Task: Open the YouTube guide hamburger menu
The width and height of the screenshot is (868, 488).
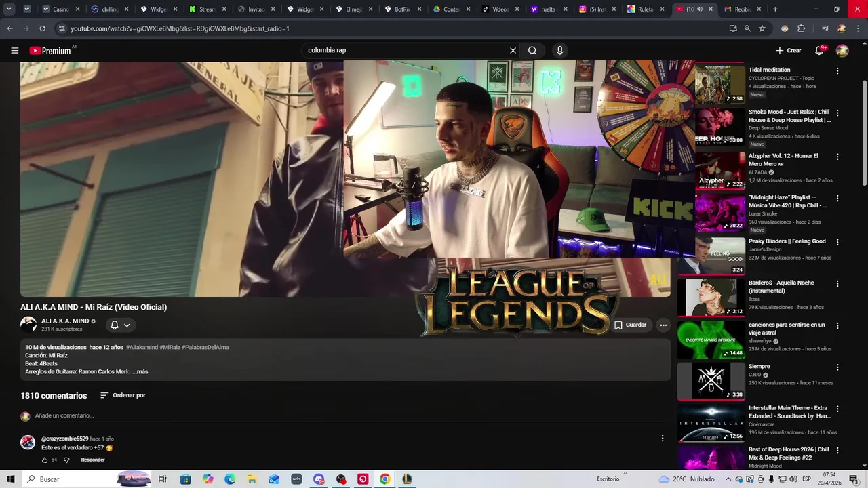Action: (14, 50)
